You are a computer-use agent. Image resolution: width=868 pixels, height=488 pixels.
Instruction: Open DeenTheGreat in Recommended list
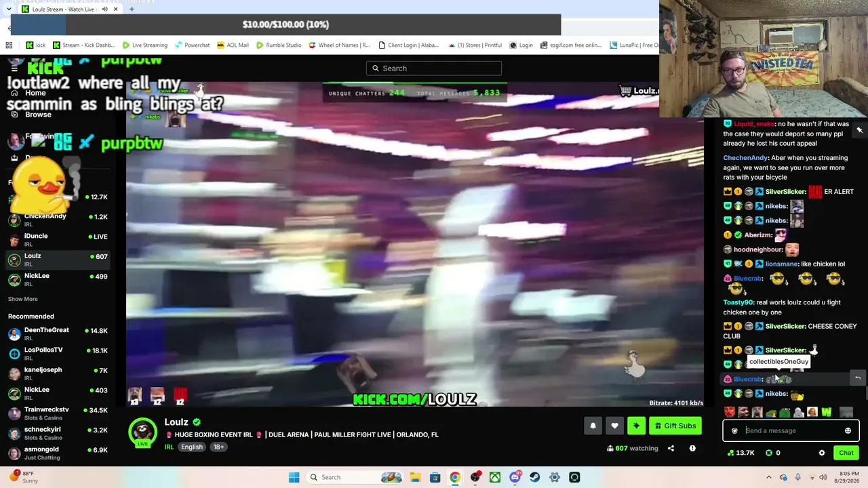58,333
